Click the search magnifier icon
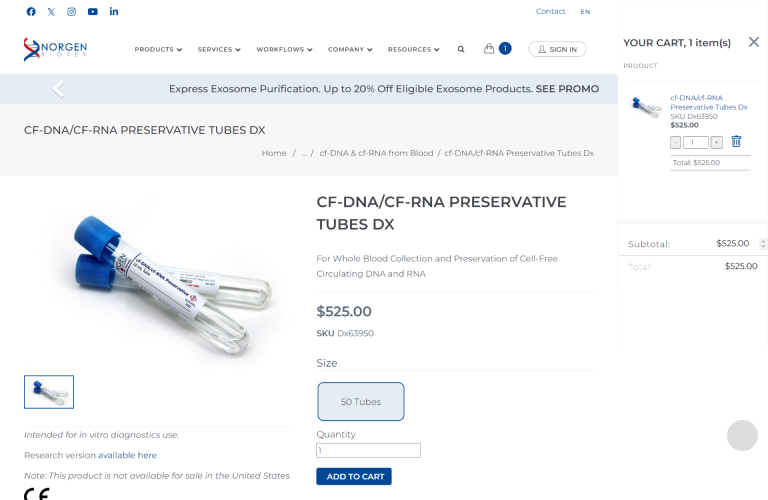The image size is (768, 500). (461, 49)
